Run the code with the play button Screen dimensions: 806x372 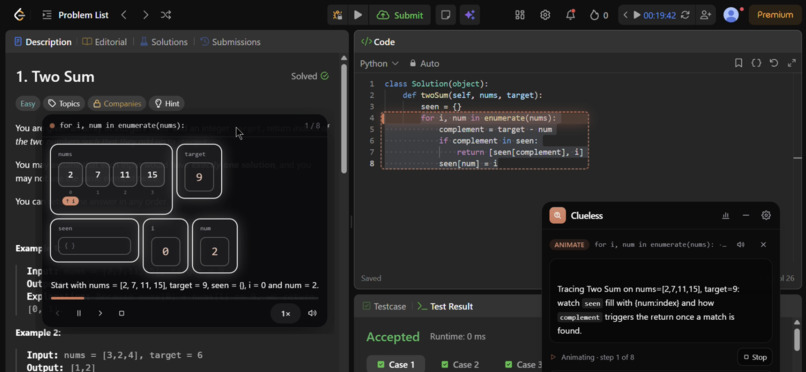pyautogui.click(x=358, y=15)
